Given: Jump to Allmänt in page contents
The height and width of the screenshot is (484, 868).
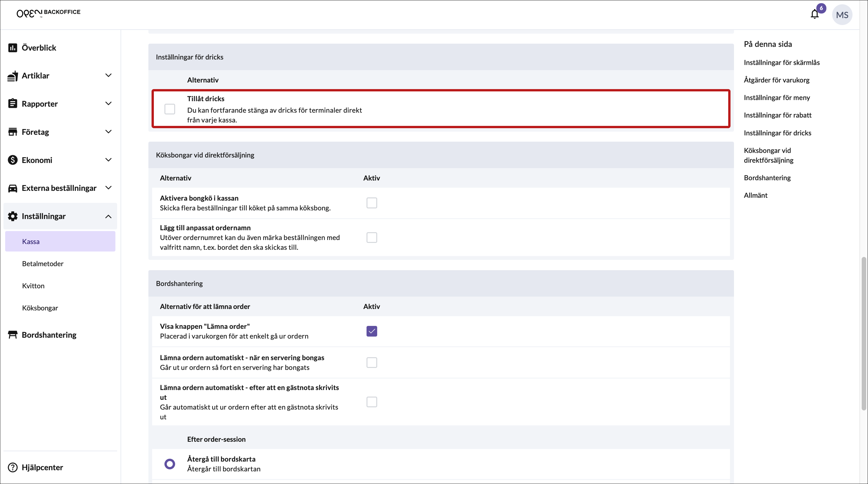Looking at the screenshot, I should pyautogui.click(x=755, y=195).
